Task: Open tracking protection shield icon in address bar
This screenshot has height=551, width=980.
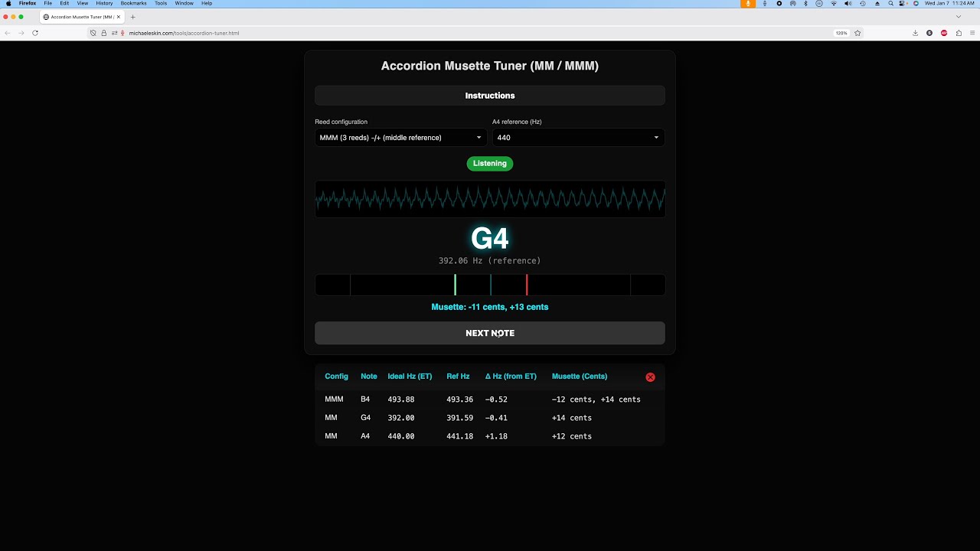Action: coord(93,33)
